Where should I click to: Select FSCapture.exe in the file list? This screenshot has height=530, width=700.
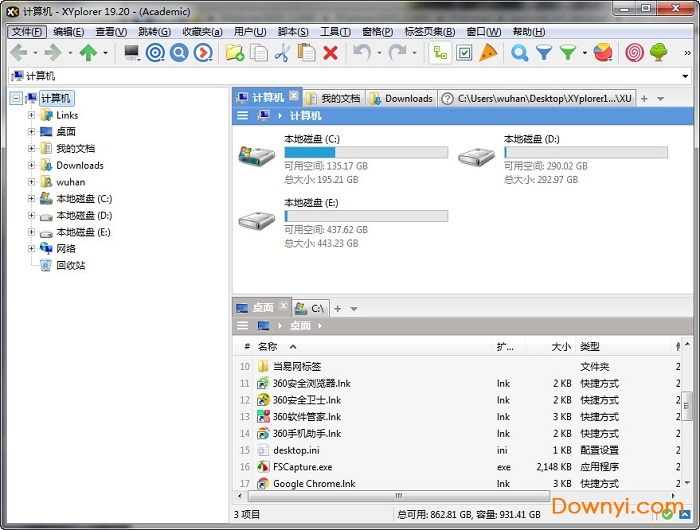302,467
